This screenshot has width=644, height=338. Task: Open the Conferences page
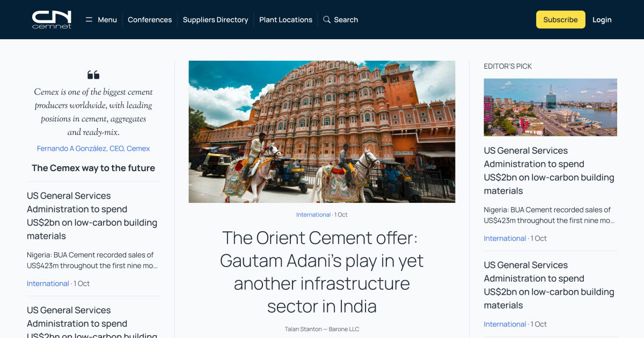coord(150,20)
